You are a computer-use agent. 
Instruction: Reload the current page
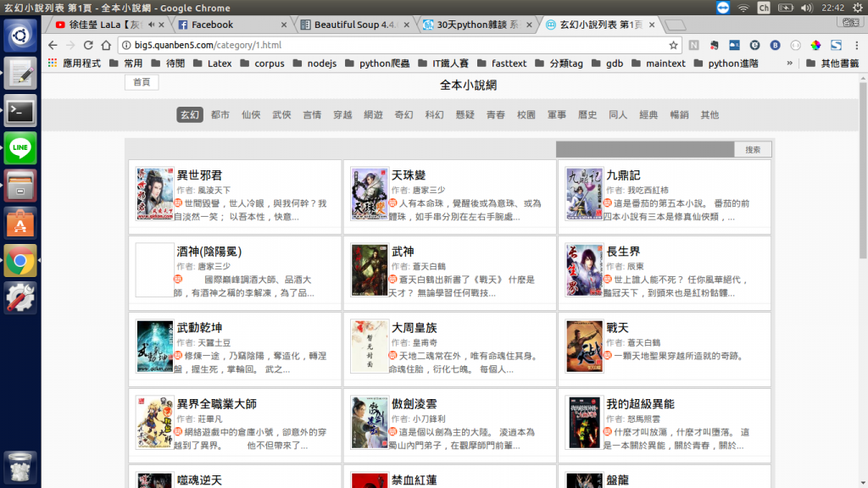88,46
